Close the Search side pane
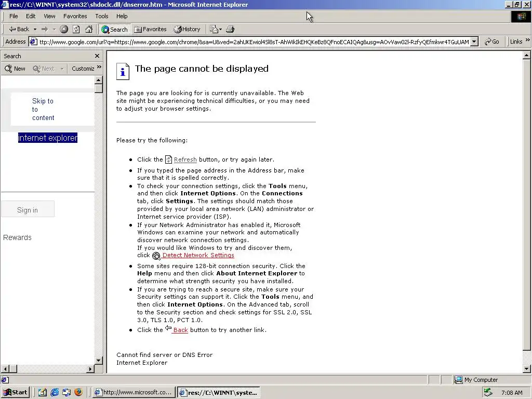This screenshot has height=399, width=532. [x=97, y=56]
